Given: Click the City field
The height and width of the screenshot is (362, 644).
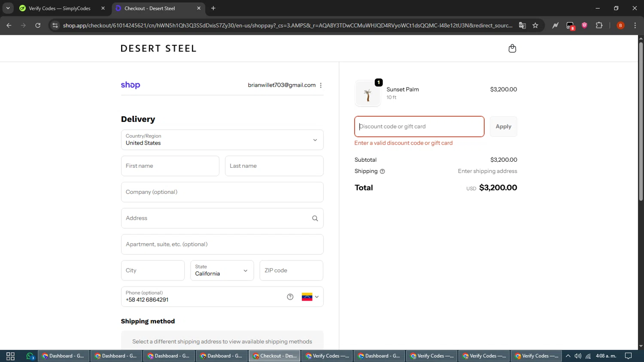Looking at the screenshot, I should [153, 271].
